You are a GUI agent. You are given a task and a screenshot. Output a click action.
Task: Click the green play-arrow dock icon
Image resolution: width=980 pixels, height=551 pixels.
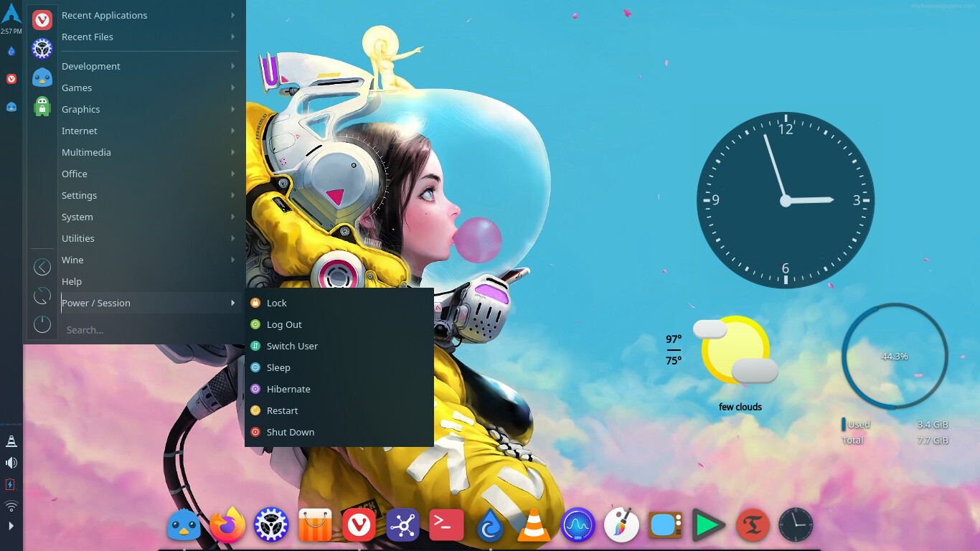pos(709,525)
